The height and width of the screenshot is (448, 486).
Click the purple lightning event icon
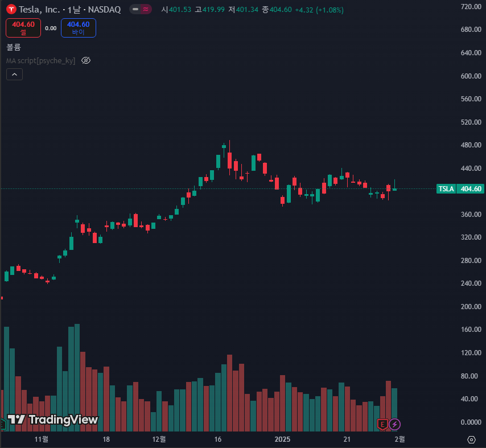[x=395, y=424]
